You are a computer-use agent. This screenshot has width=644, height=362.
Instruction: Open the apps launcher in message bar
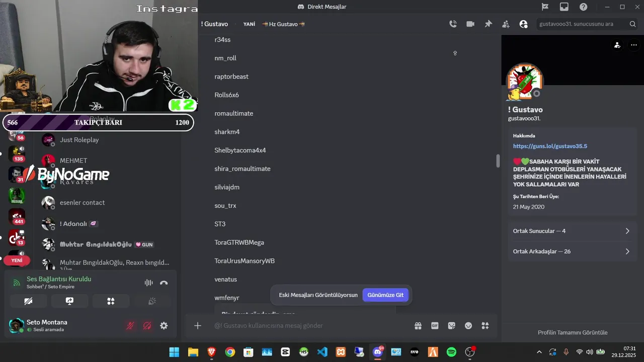pyautogui.click(x=485, y=326)
